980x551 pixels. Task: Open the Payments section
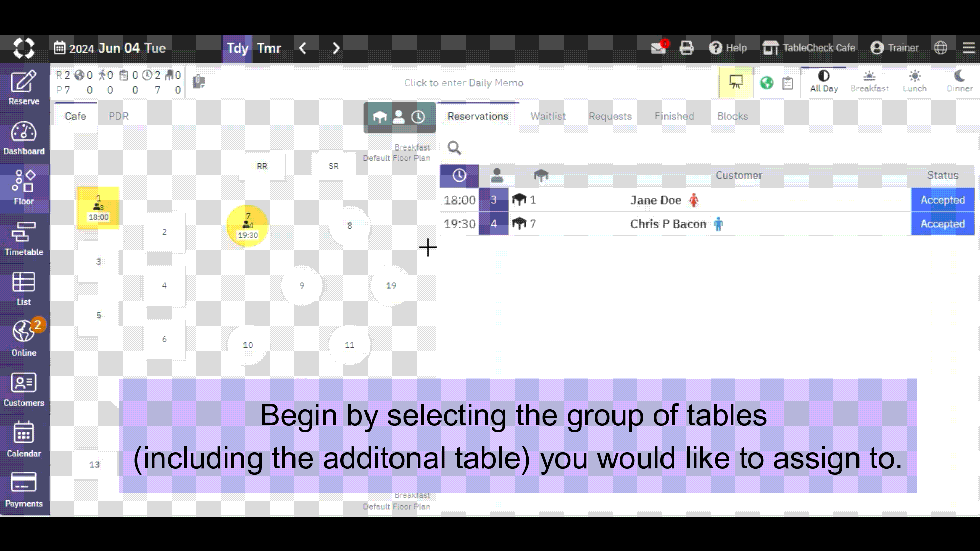click(24, 490)
